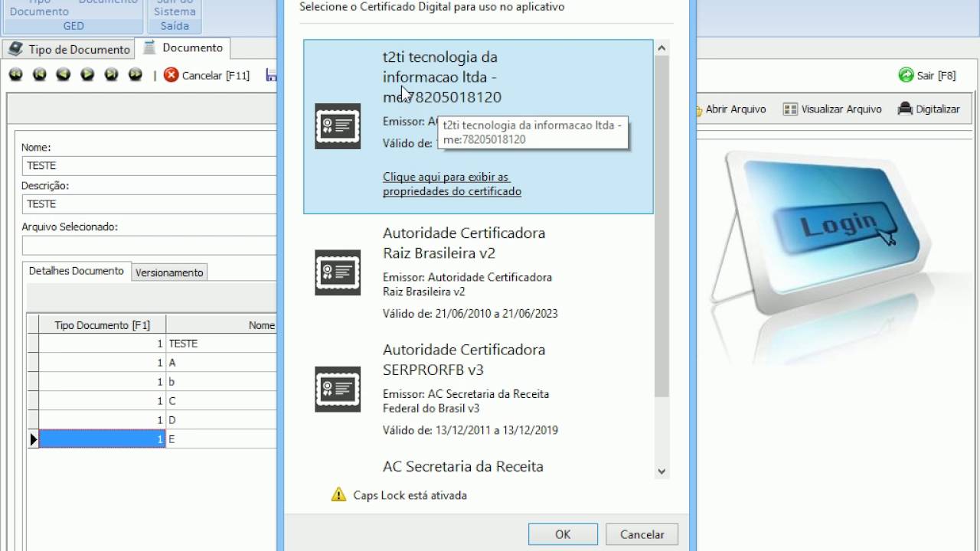Viewport: 980px width, 551px height.
Task: Click the single left-arrow previous record icon
Action: point(64,75)
